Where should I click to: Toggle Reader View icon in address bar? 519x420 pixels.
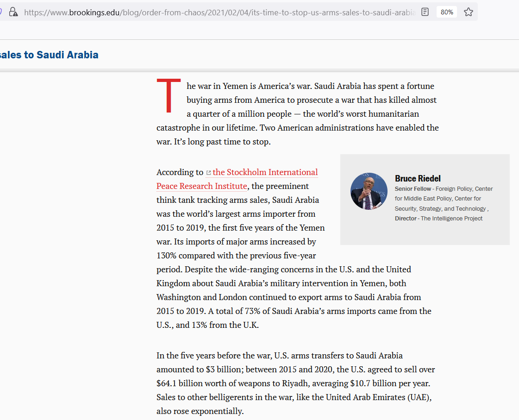point(425,12)
